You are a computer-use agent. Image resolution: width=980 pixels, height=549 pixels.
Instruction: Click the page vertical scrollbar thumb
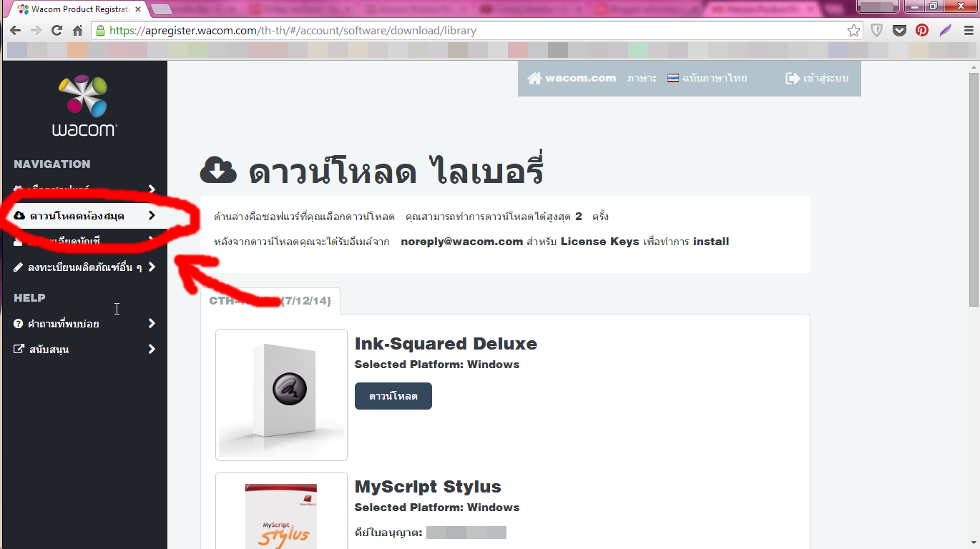(x=973, y=189)
